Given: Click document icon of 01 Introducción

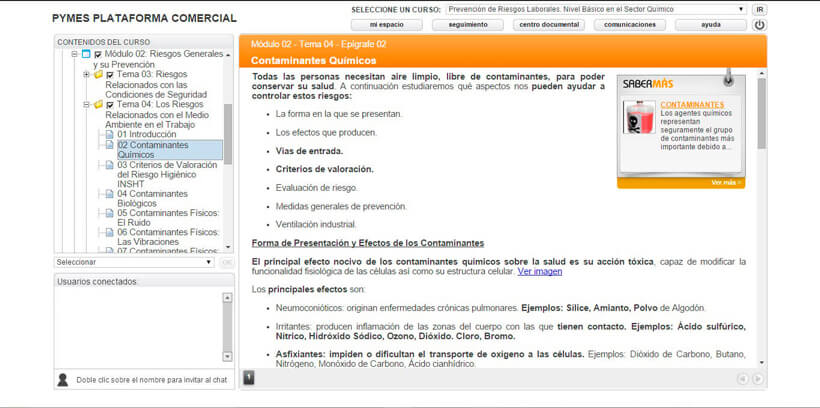Looking at the screenshot, I should 109,135.
